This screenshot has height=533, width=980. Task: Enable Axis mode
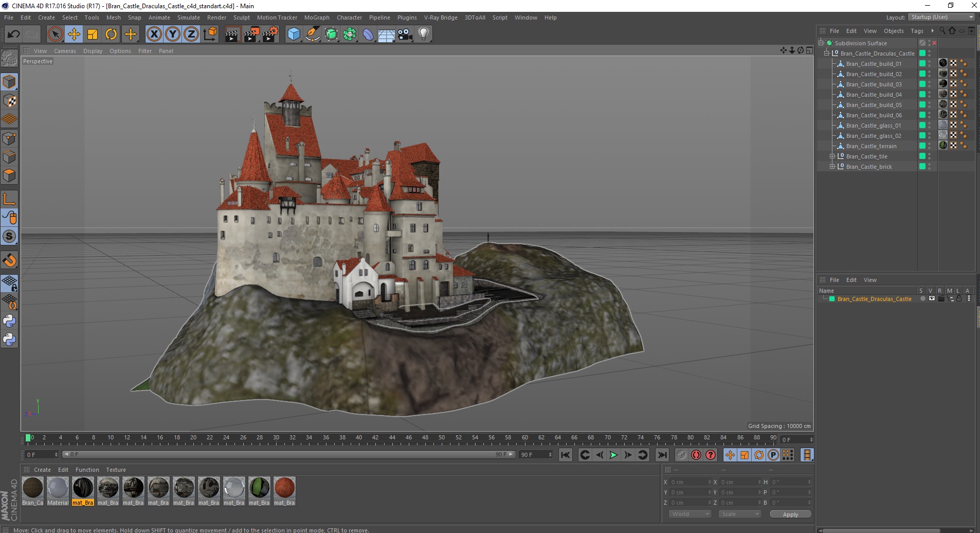point(9,199)
